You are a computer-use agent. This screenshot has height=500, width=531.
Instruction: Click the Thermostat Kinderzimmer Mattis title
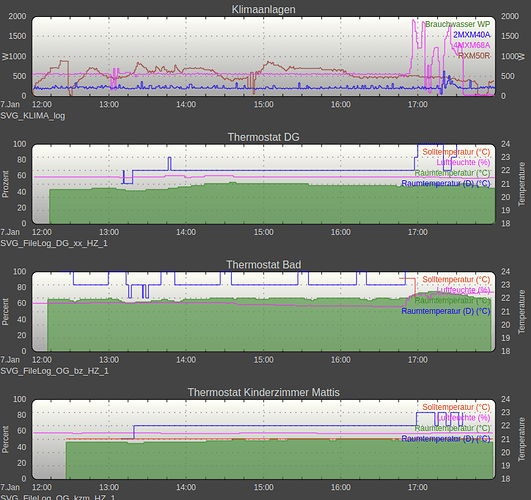click(x=263, y=392)
